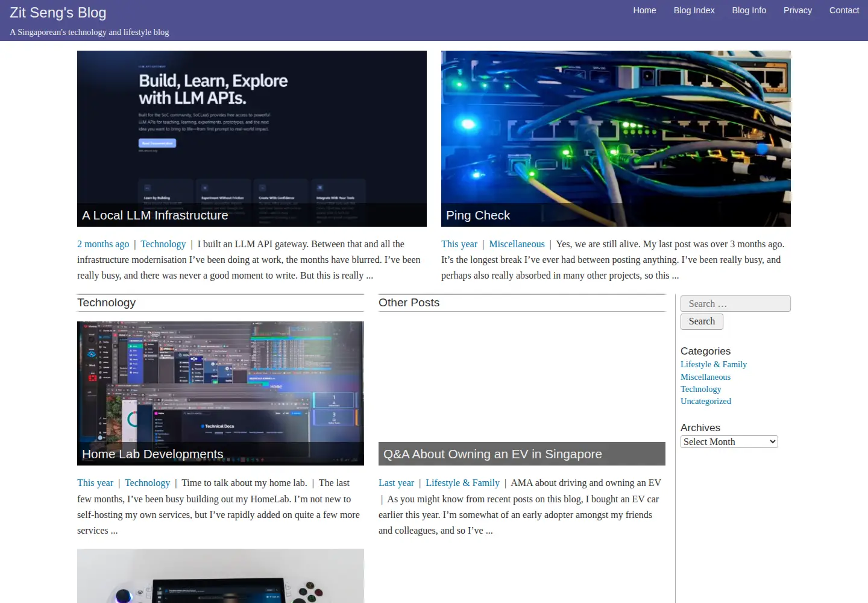The height and width of the screenshot is (603, 868).
Task: Expand the Archives Select Month dropdown
Action: pyautogui.click(x=729, y=442)
